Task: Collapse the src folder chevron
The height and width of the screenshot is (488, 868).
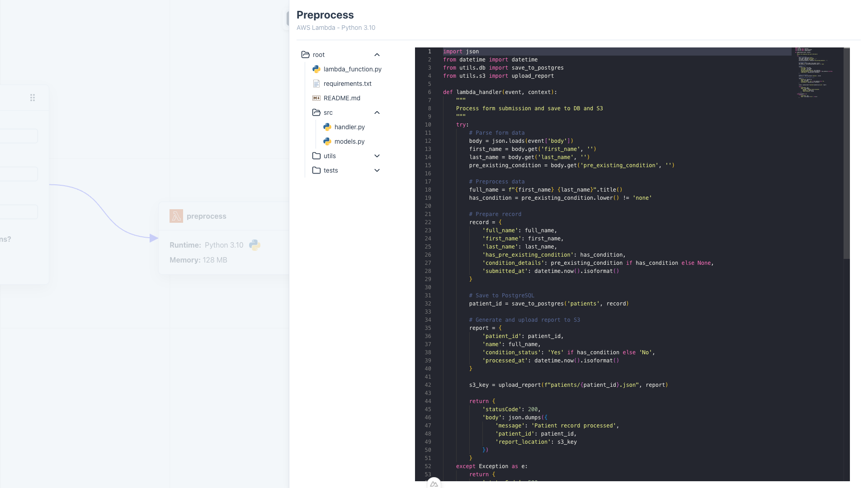Action: coord(377,113)
